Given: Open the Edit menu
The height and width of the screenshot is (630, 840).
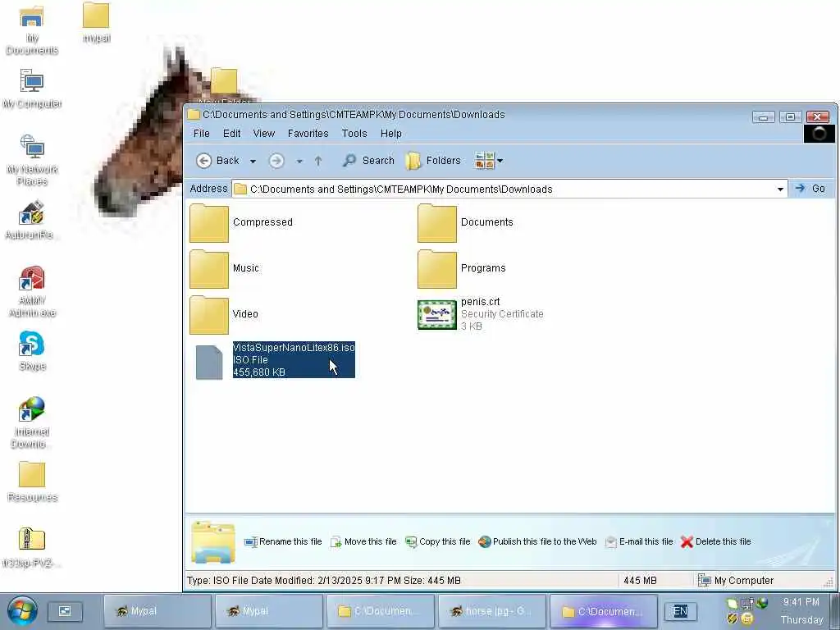Looking at the screenshot, I should [x=231, y=134].
